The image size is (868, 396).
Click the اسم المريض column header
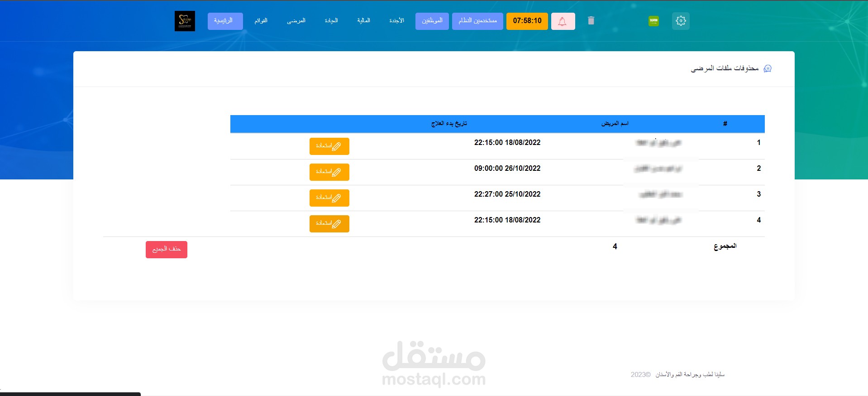[615, 124]
